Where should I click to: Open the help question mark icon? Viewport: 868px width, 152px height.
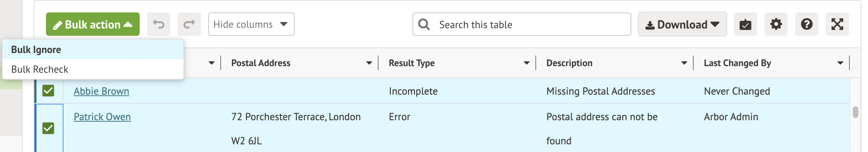[807, 24]
